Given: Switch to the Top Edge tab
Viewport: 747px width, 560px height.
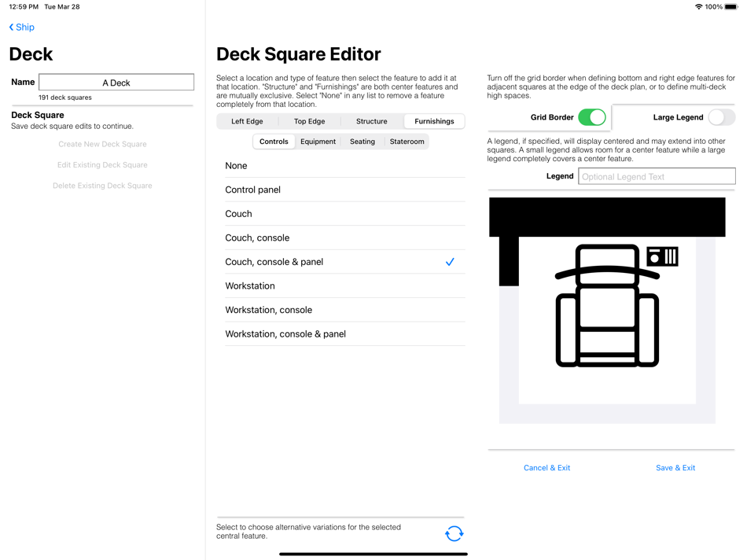Looking at the screenshot, I should [x=309, y=121].
